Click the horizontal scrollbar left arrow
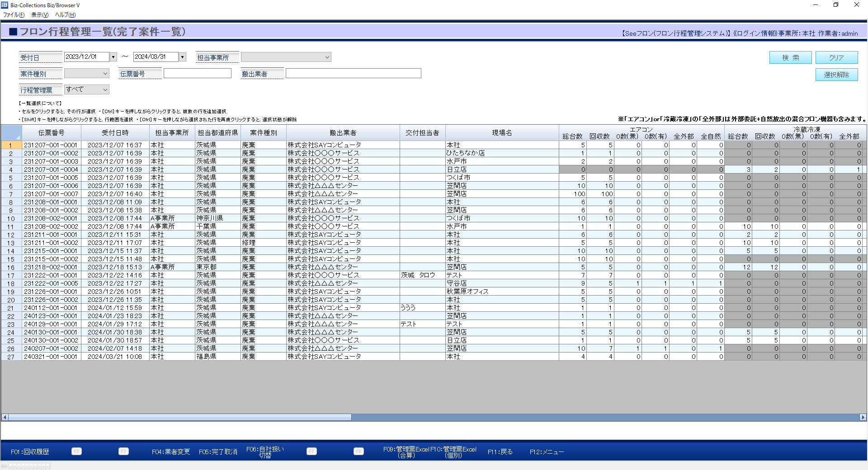868x470 pixels. pos(5,417)
